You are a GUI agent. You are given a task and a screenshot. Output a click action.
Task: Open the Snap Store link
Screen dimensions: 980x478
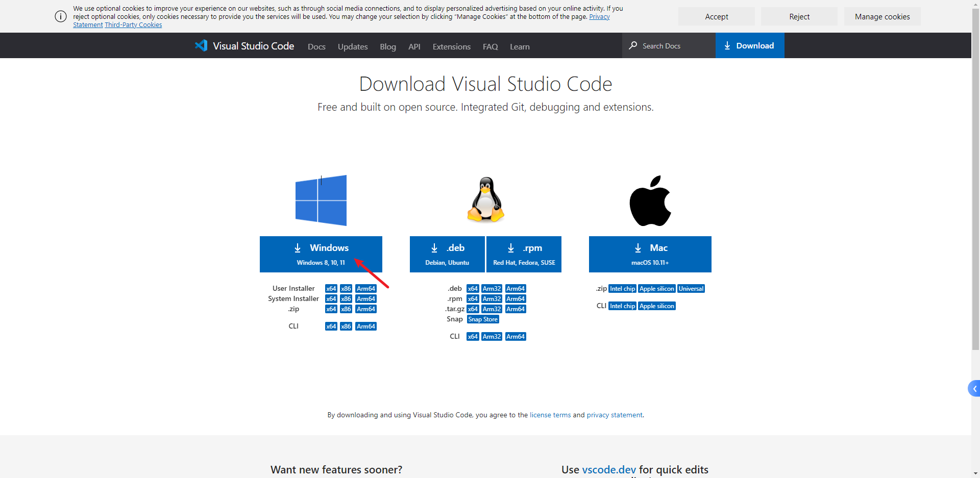pyautogui.click(x=483, y=319)
